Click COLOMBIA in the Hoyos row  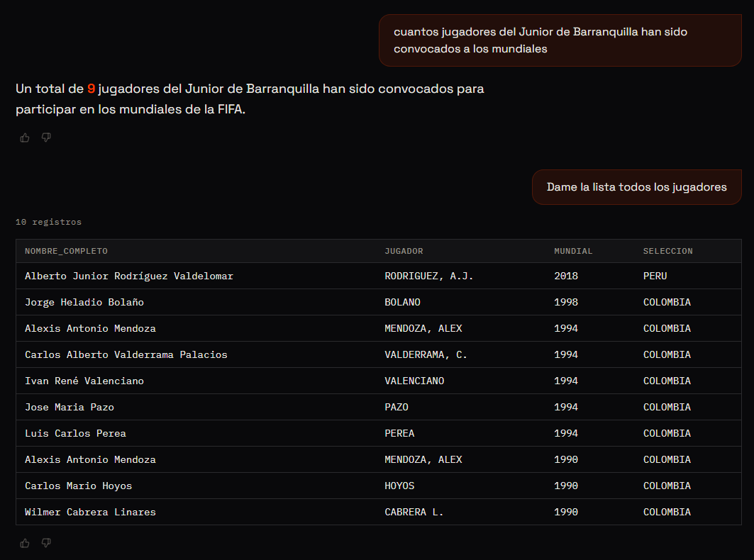667,486
